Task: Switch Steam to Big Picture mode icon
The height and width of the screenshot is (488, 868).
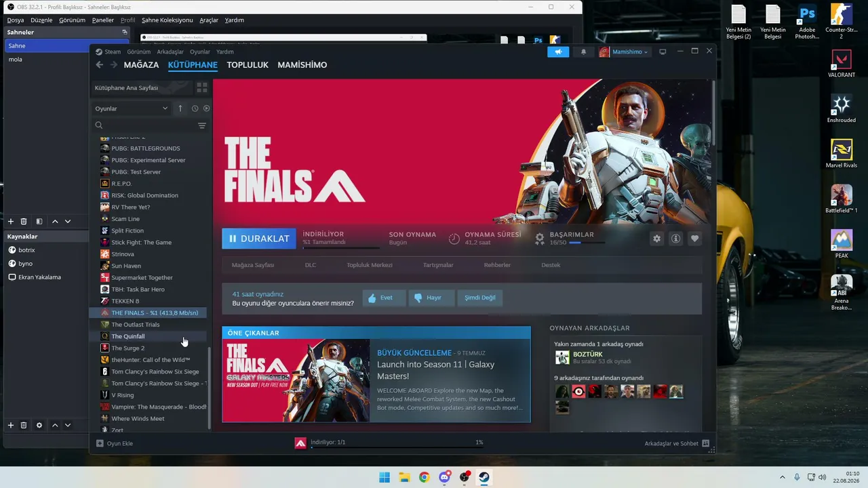Action: point(663,52)
